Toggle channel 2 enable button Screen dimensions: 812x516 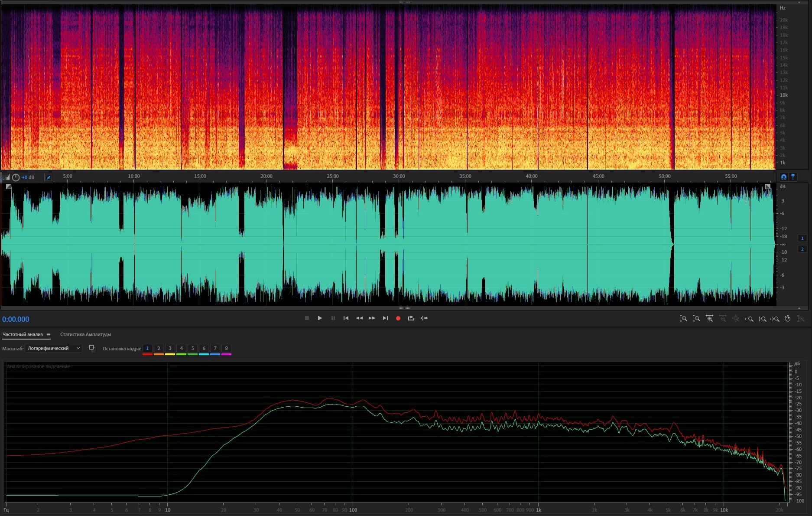802,249
